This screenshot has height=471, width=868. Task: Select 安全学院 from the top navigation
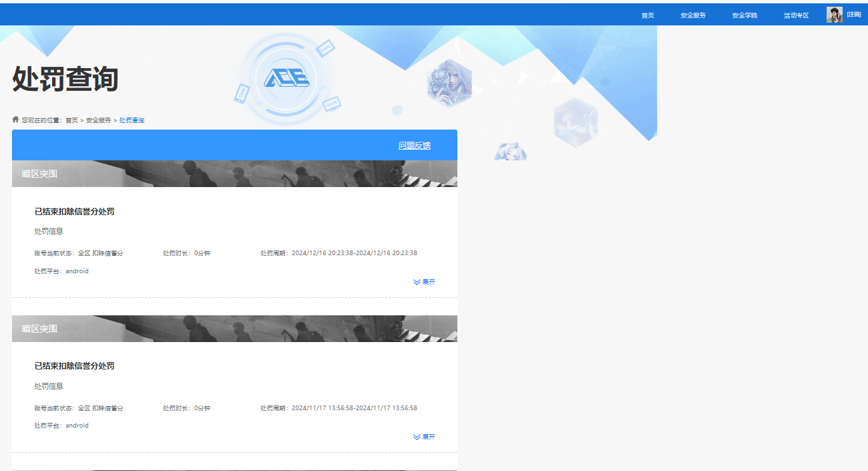[x=744, y=14]
